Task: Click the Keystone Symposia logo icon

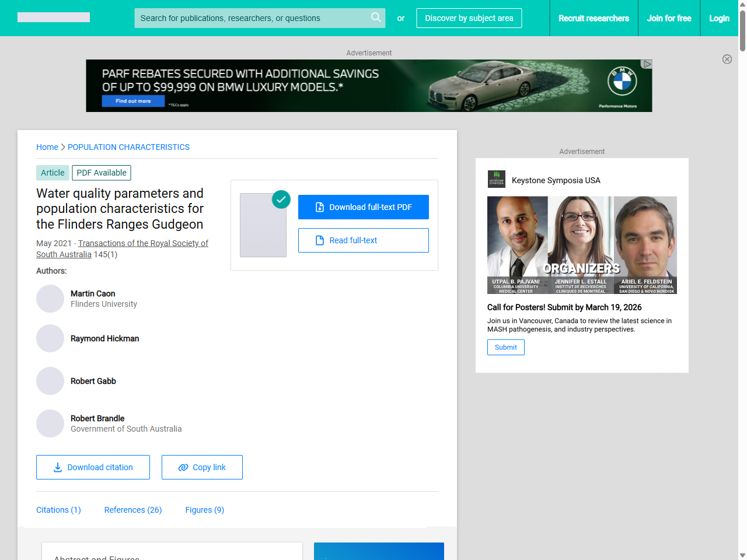Action: tap(497, 180)
